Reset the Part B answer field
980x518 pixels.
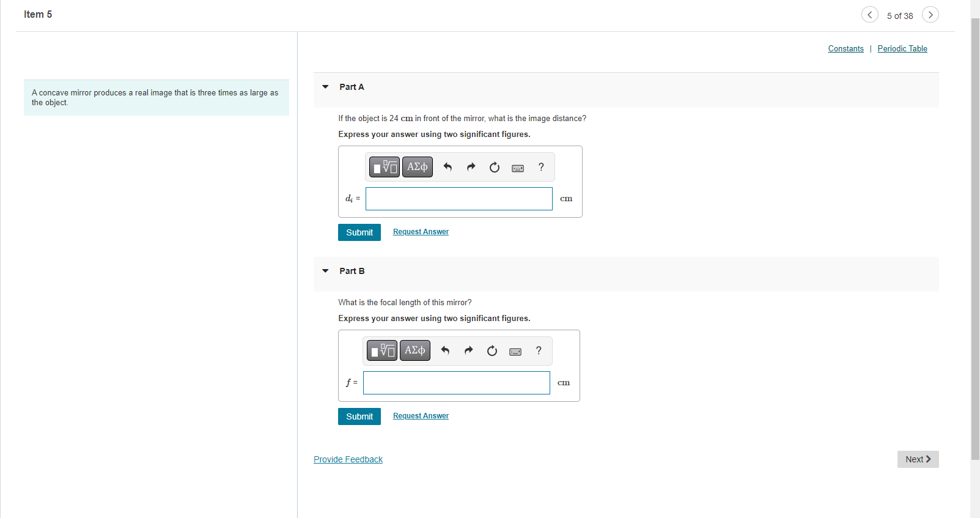tap(492, 350)
